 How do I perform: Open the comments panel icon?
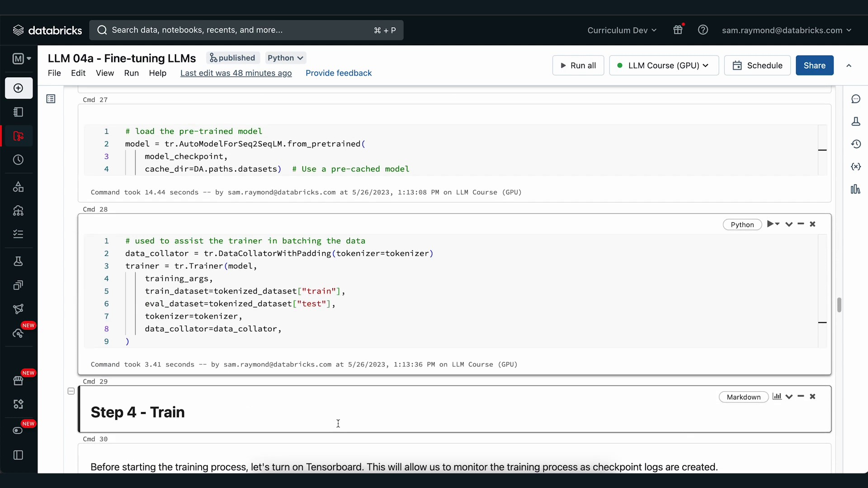tap(856, 99)
